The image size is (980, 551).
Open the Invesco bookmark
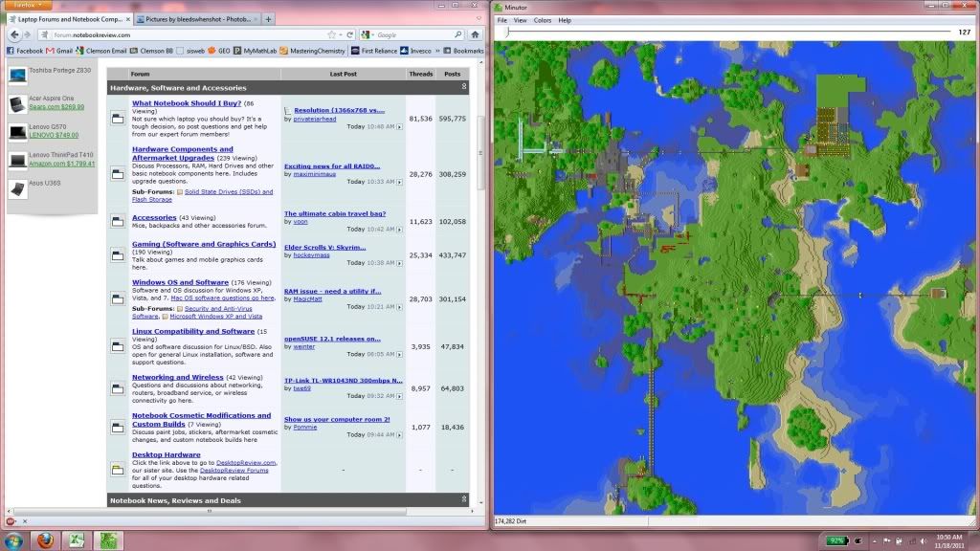tap(415, 51)
